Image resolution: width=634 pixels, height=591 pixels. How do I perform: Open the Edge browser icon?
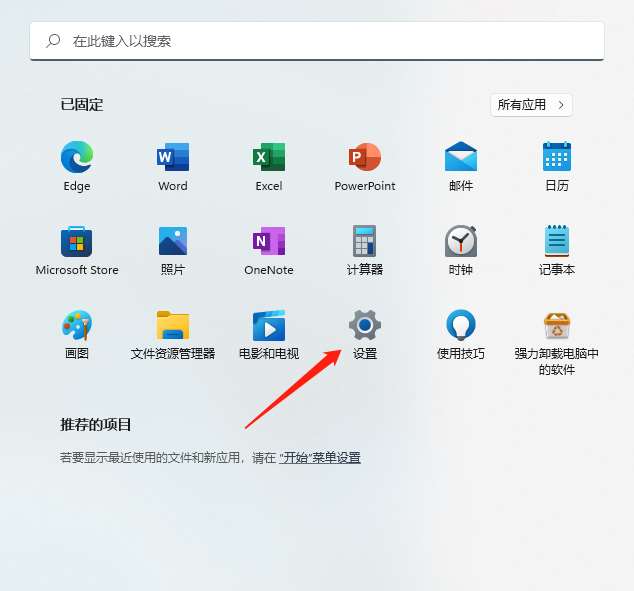(x=77, y=157)
